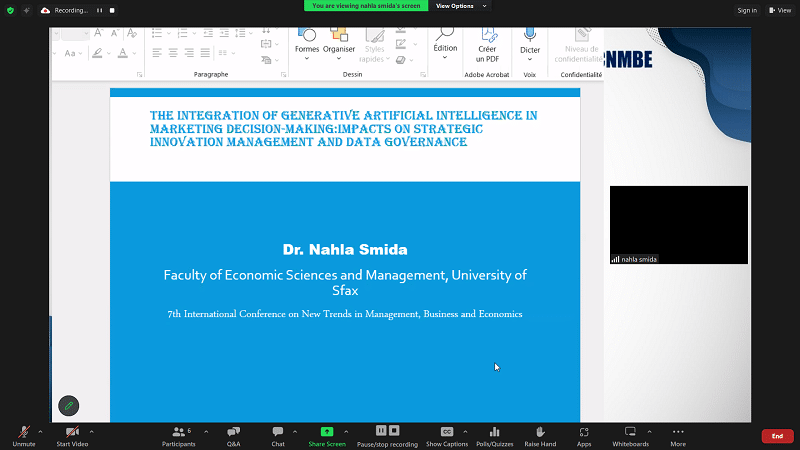This screenshot has height=450, width=800.
Task: Open Polls/Quizzes
Action: 494,432
